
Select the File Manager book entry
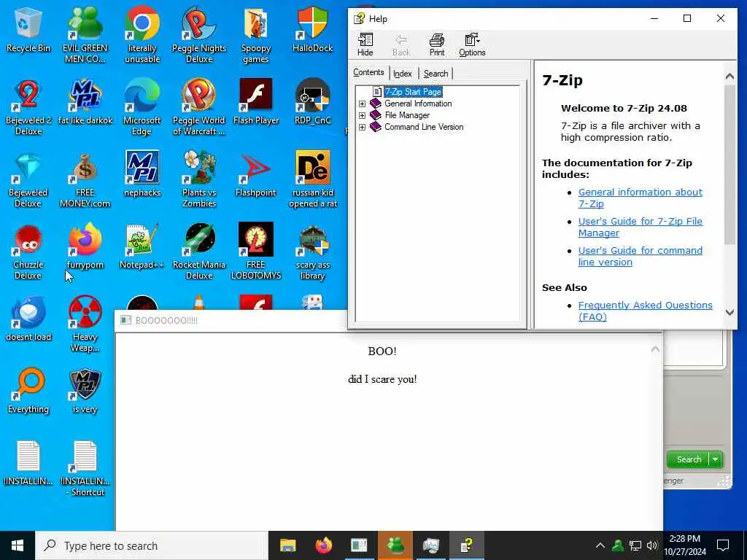coord(407,115)
